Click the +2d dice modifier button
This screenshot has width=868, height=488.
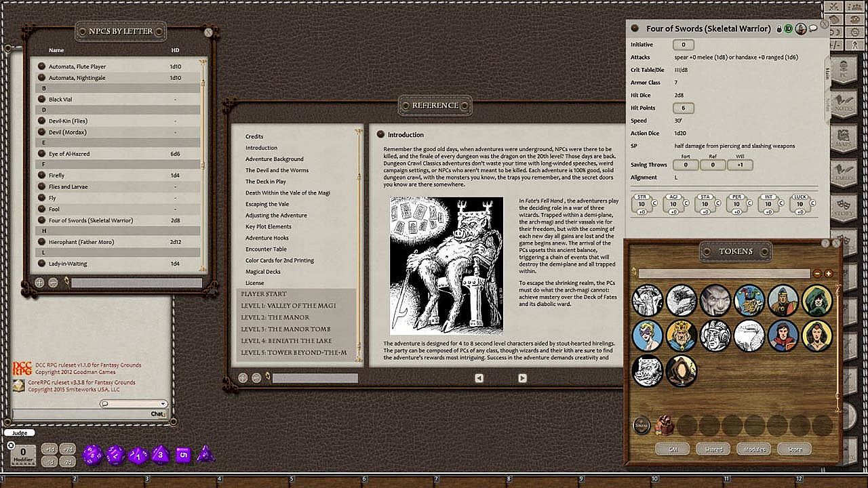point(68,449)
